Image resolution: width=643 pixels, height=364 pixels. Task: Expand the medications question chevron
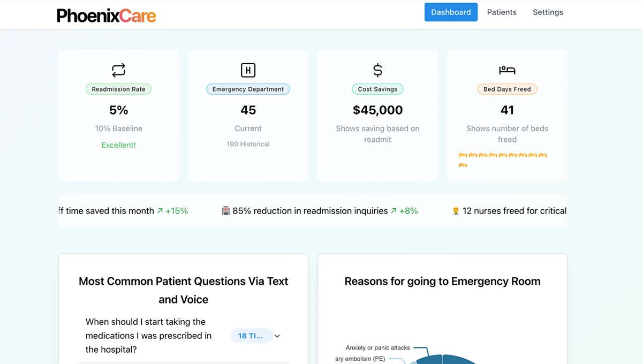277,336
